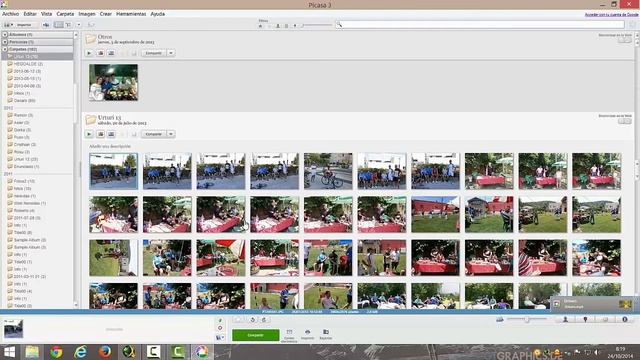Click the single thumbnail in Otros folder
640x360 pixels.
[x=113, y=82]
